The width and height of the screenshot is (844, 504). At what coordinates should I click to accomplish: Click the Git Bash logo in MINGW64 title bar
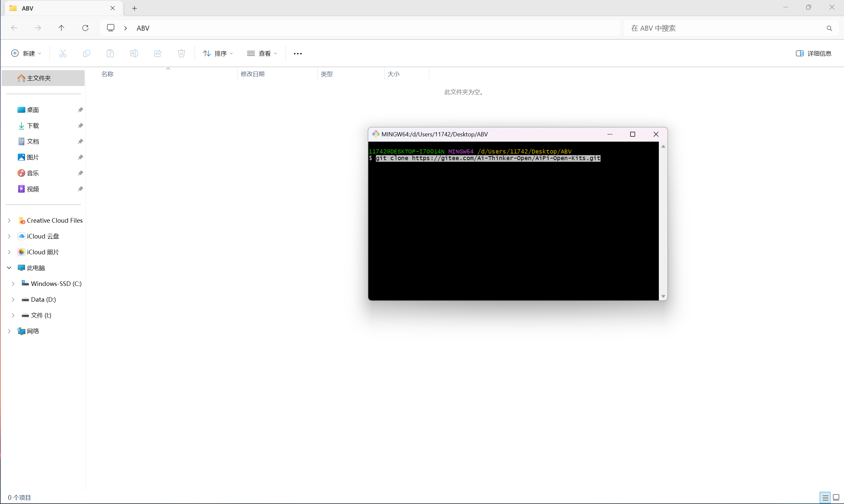[x=376, y=134]
